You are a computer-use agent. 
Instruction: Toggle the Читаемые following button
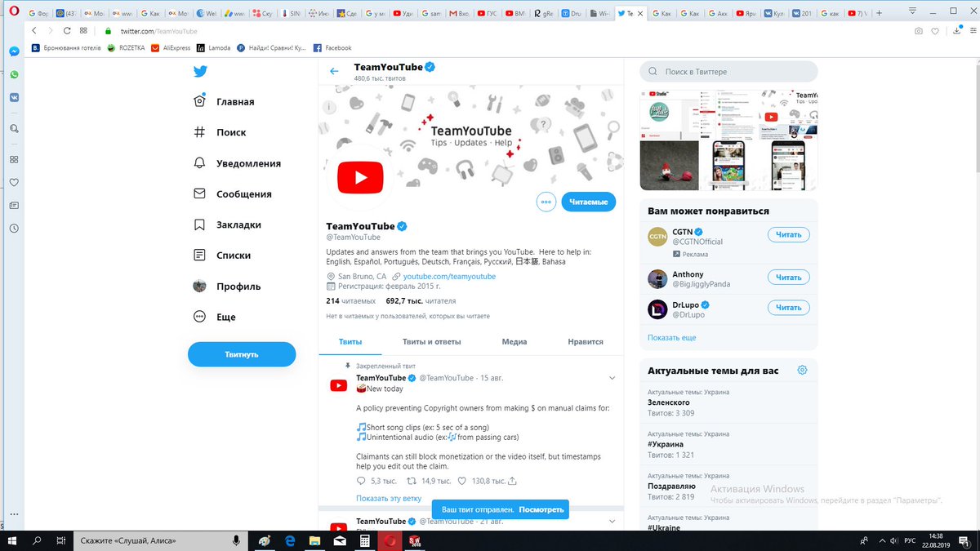(x=588, y=202)
